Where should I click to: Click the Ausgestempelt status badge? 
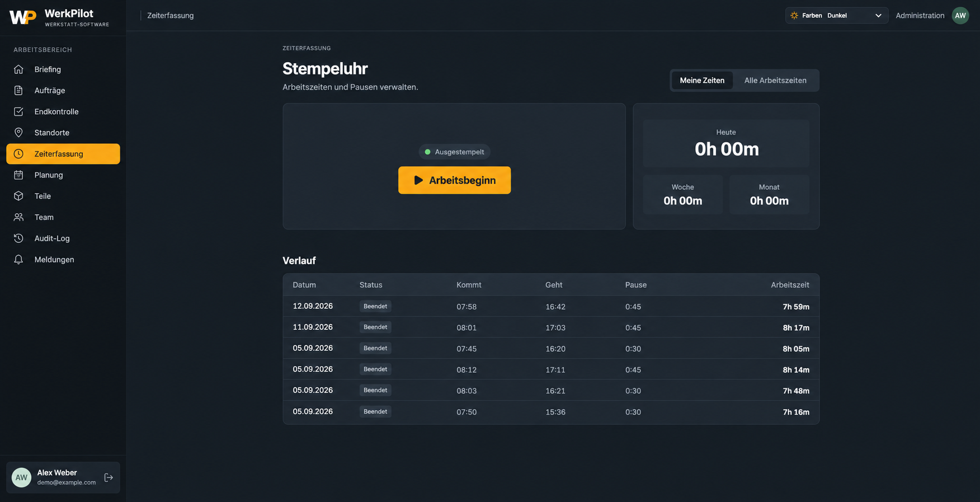click(x=454, y=152)
